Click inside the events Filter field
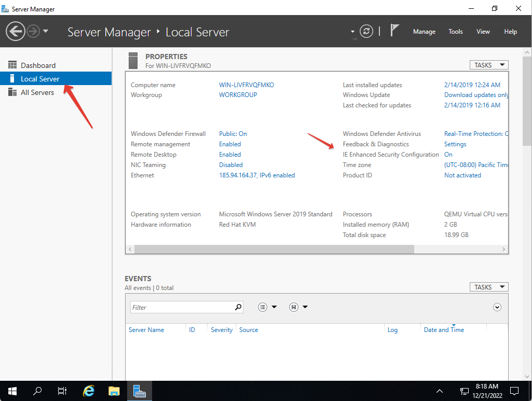The image size is (532, 401). pyautogui.click(x=182, y=307)
